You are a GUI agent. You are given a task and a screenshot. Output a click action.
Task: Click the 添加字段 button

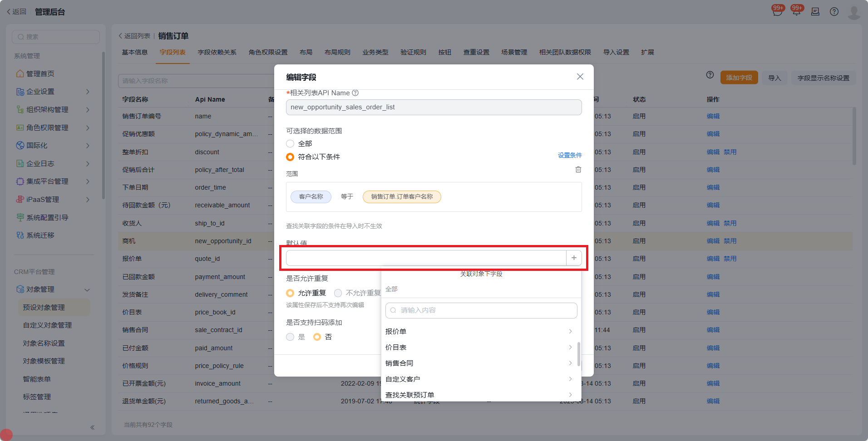coord(739,78)
